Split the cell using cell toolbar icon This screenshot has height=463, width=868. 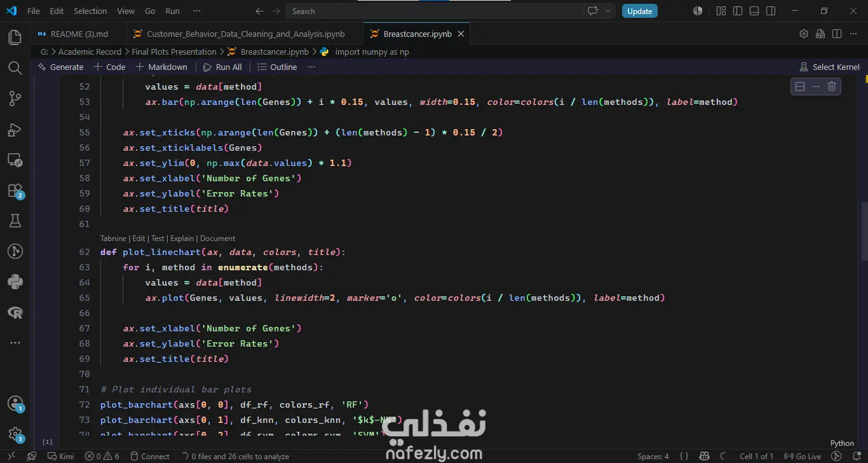[800, 86]
